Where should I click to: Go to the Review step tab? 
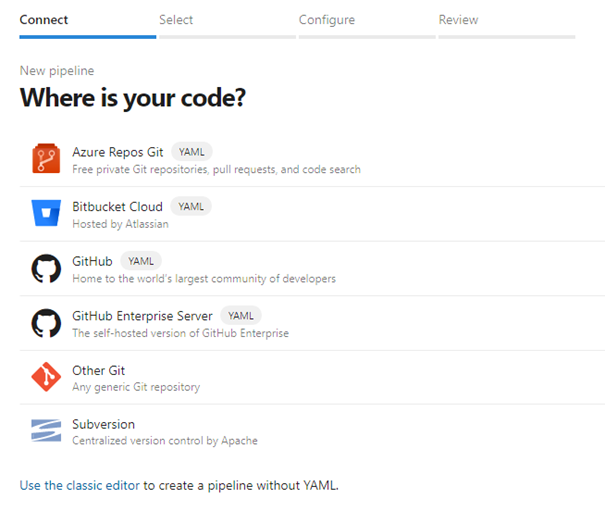[x=507, y=25]
